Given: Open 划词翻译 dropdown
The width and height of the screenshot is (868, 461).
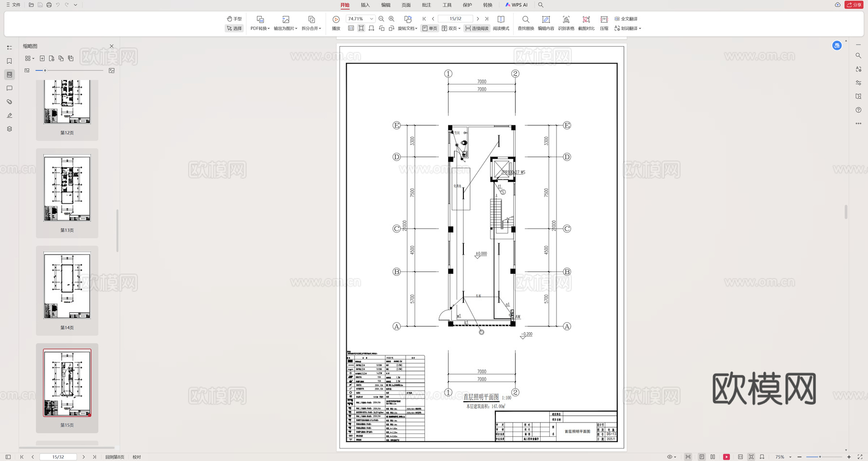Looking at the screenshot, I should pos(628,28).
